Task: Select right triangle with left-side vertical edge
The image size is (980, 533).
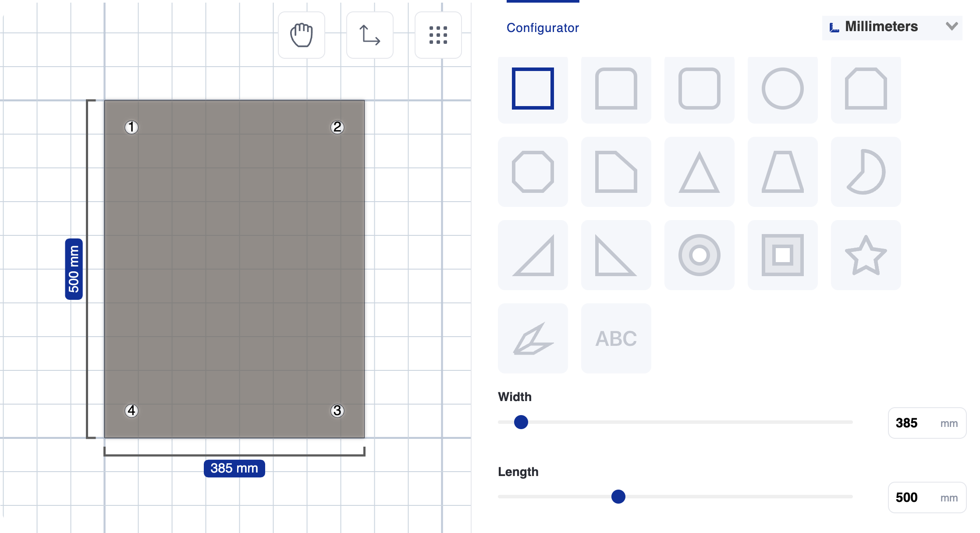Action: pos(616,255)
